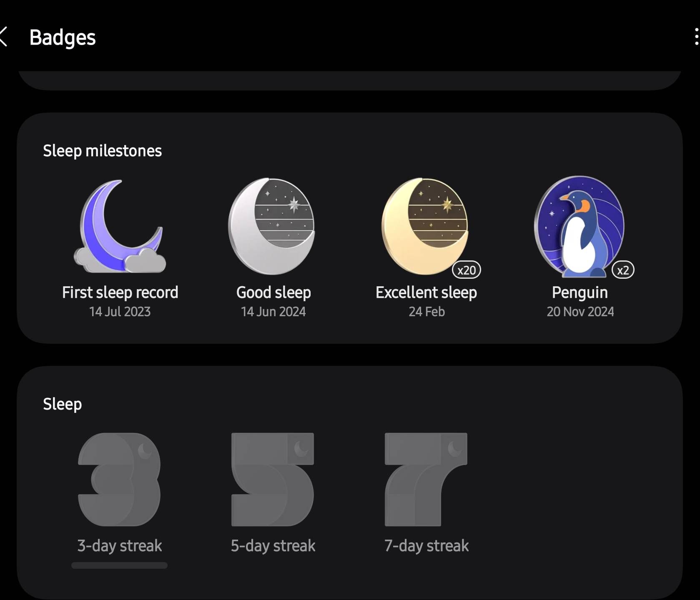
Task: Expand the partially visible card above Sleep milestones
Action: click(x=350, y=77)
